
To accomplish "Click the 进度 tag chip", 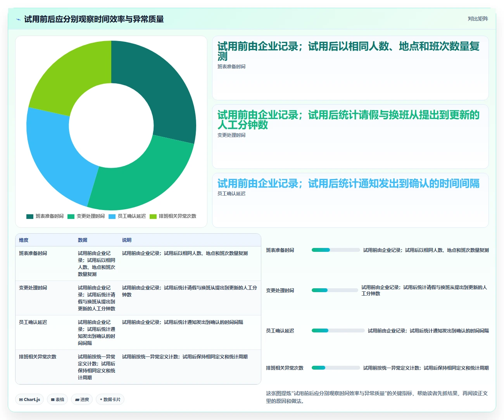I will tap(82, 399).
